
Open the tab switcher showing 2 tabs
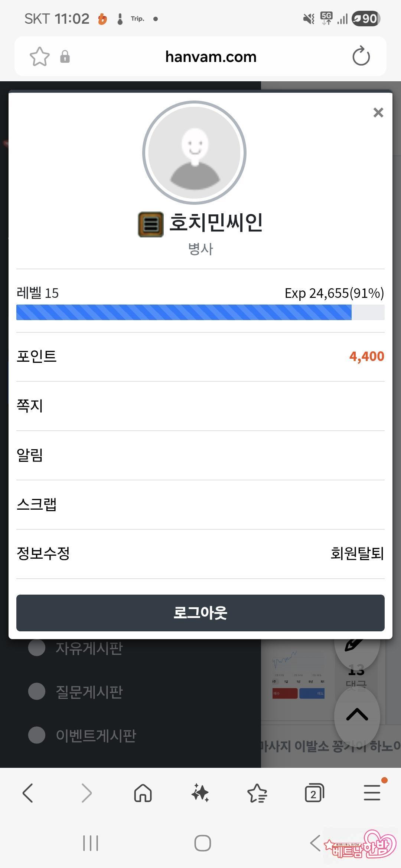pos(314,793)
